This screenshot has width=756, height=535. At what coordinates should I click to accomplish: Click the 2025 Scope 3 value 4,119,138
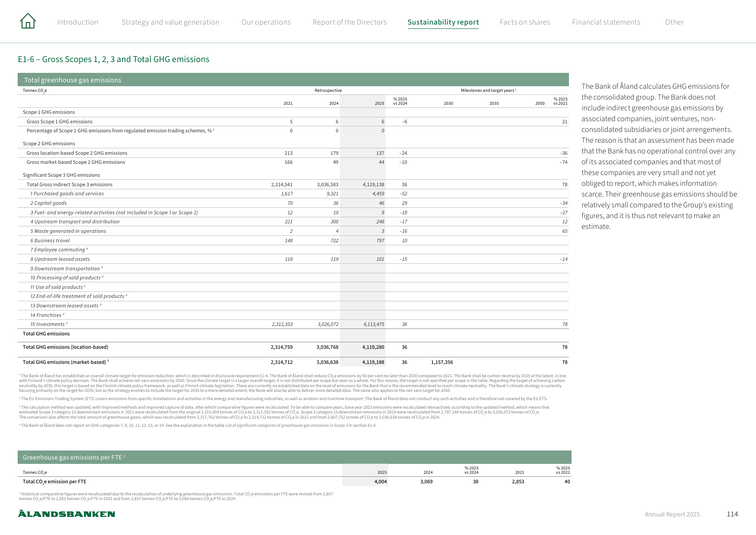(373, 185)
